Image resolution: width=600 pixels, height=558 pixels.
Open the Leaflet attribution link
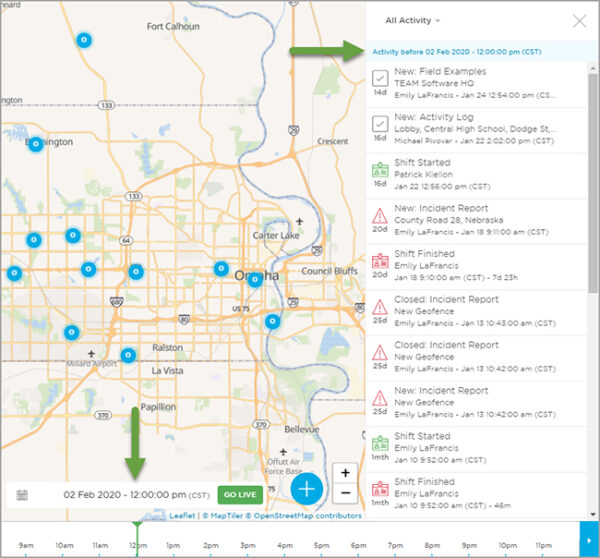coord(182,516)
